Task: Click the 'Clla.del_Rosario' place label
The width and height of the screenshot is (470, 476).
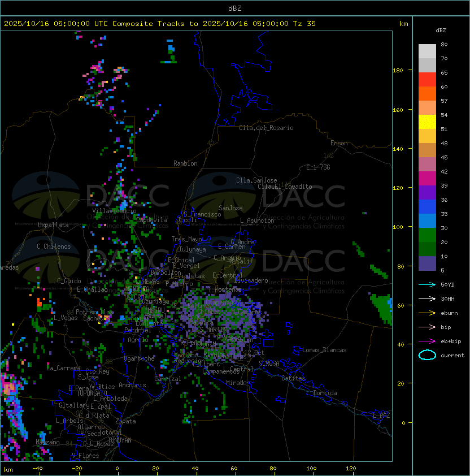Action: click(266, 128)
